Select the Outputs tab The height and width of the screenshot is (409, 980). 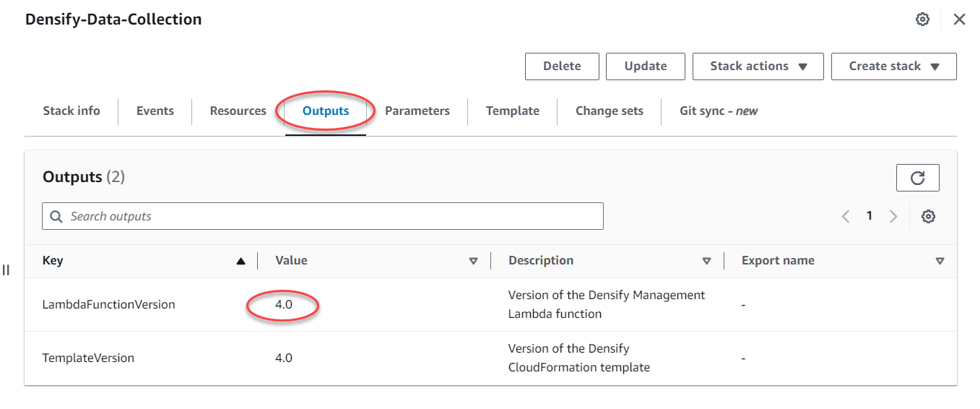[x=326, y=111]
